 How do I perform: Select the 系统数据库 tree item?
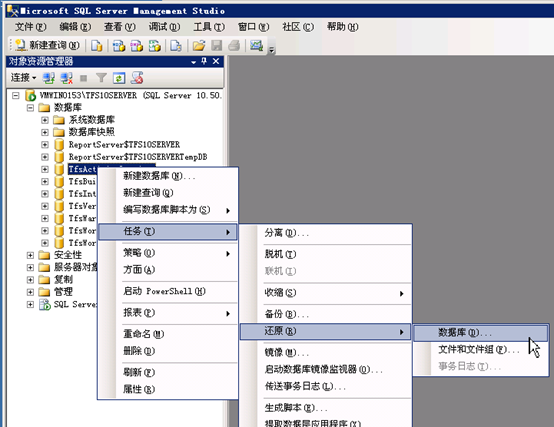click(x=92, y=120)
